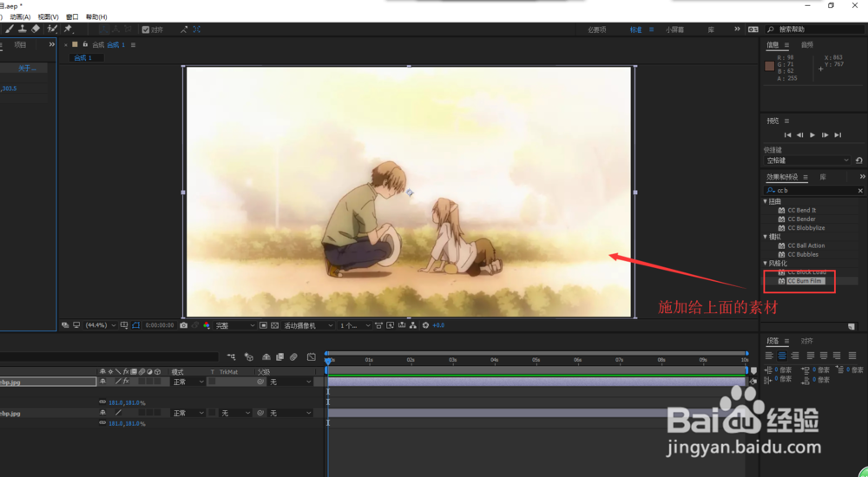Image resolution: width=868 pixels, height=477 pixels.
Task: Select the CC Bubbles effect
Action: (x=803, y=255)
